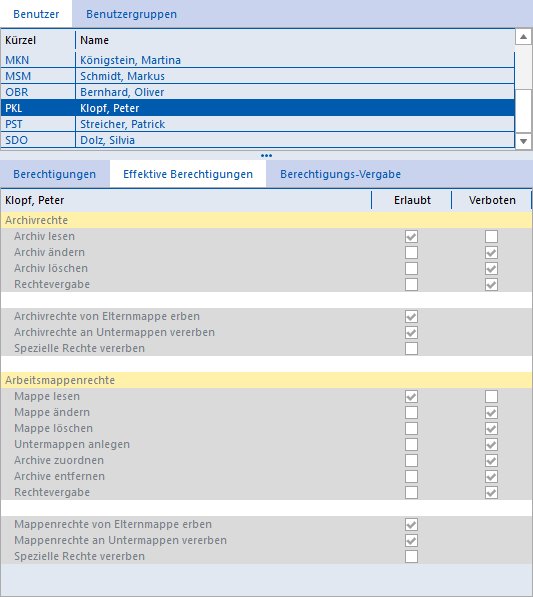Screen dimensions: 533x597
Task: Click user list scrollbar up arrow
Action: (523, 37)
